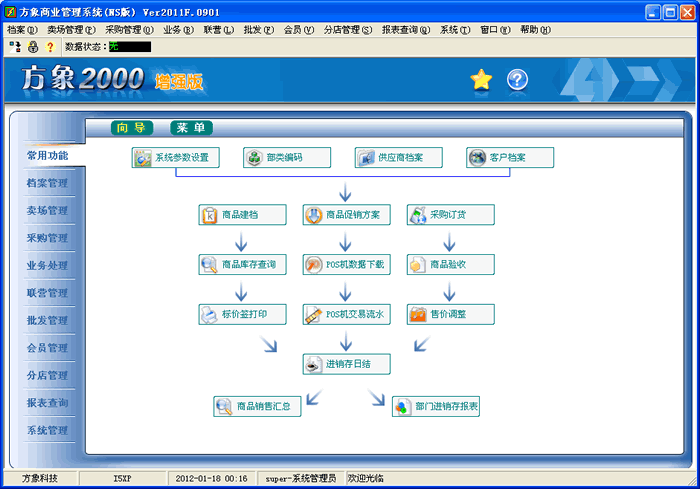Open 部门进销存报表 department report
700x489 pixels.
pyautogui.click(x=436, y=407)
